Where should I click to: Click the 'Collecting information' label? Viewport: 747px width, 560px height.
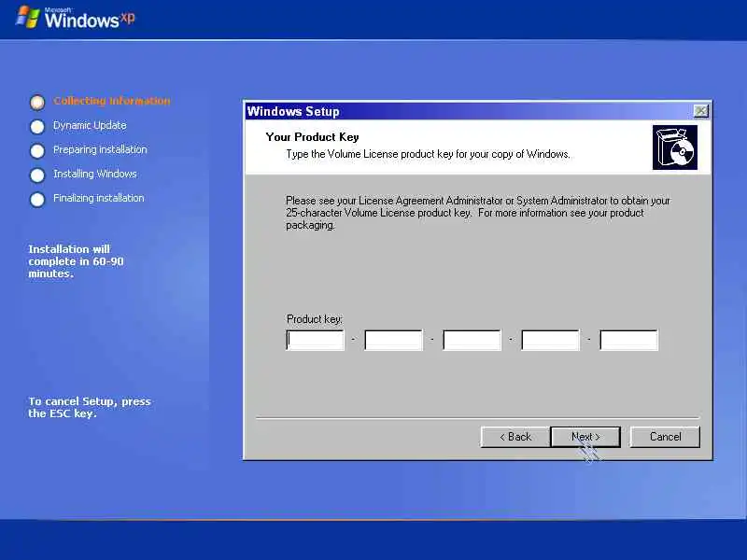coord(112,101)
